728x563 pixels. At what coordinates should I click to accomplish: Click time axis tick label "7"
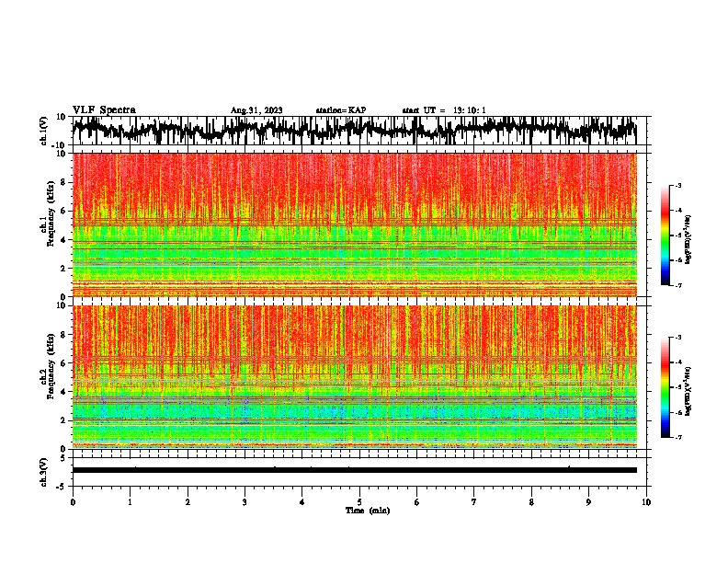coord(474,502)
